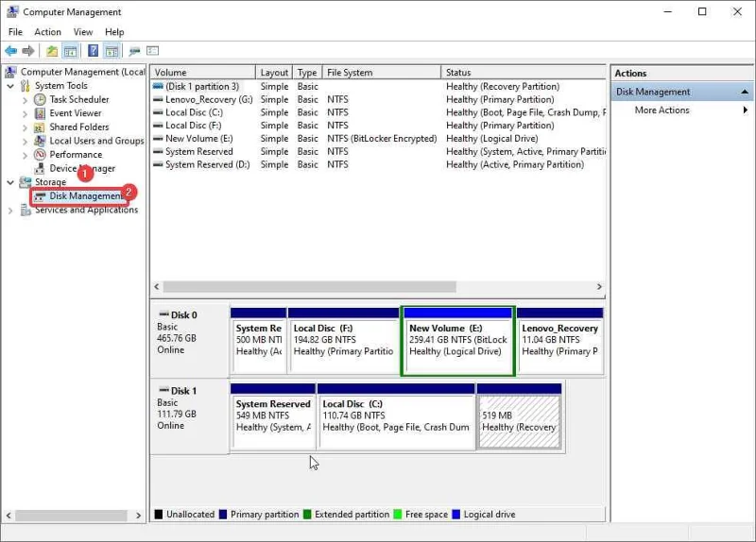Sort by the Type column header

[307, 73]
